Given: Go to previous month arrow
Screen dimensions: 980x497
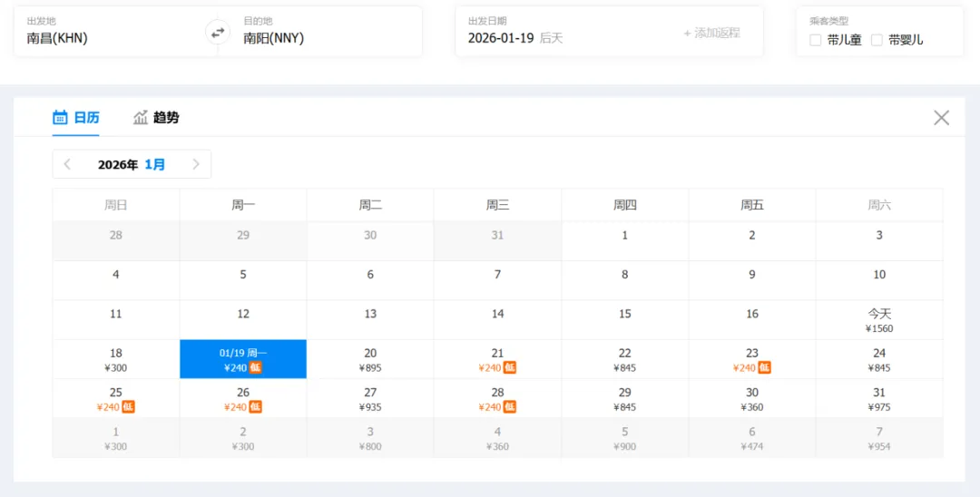Looking at the screenshot, I should (67, 164).
